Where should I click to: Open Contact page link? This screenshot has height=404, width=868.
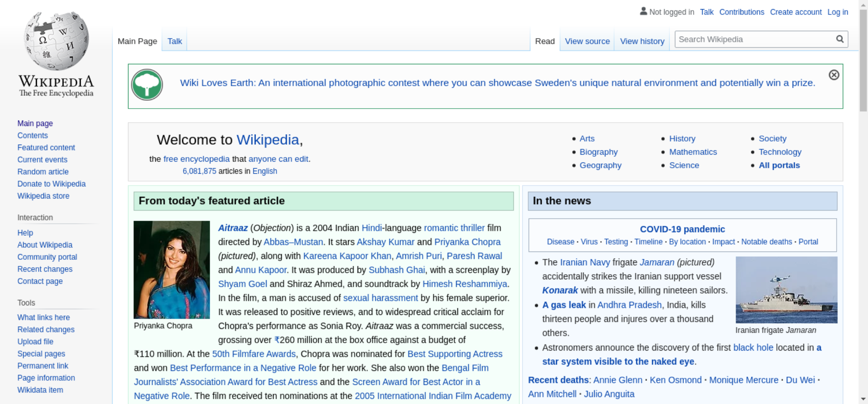click(40, 281)
